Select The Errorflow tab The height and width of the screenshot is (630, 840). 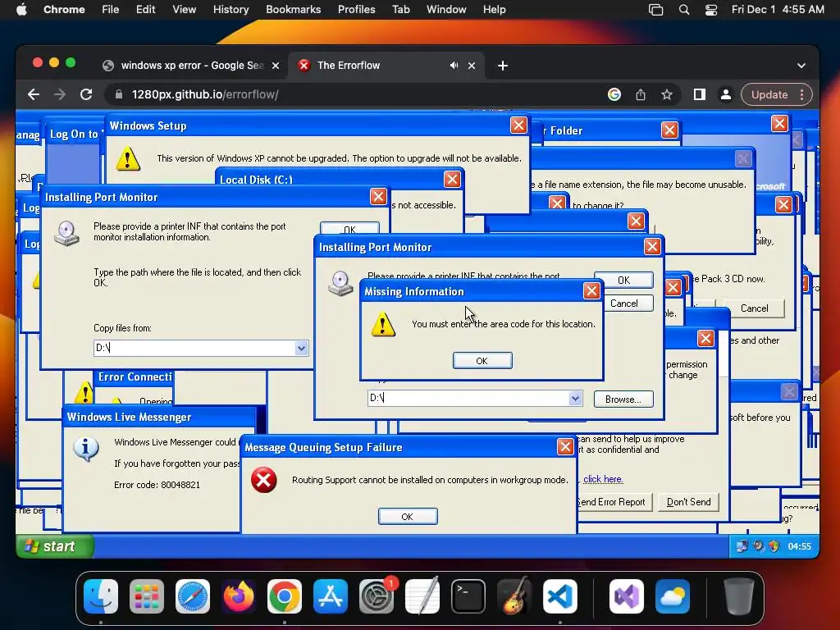tap(386, 66)
